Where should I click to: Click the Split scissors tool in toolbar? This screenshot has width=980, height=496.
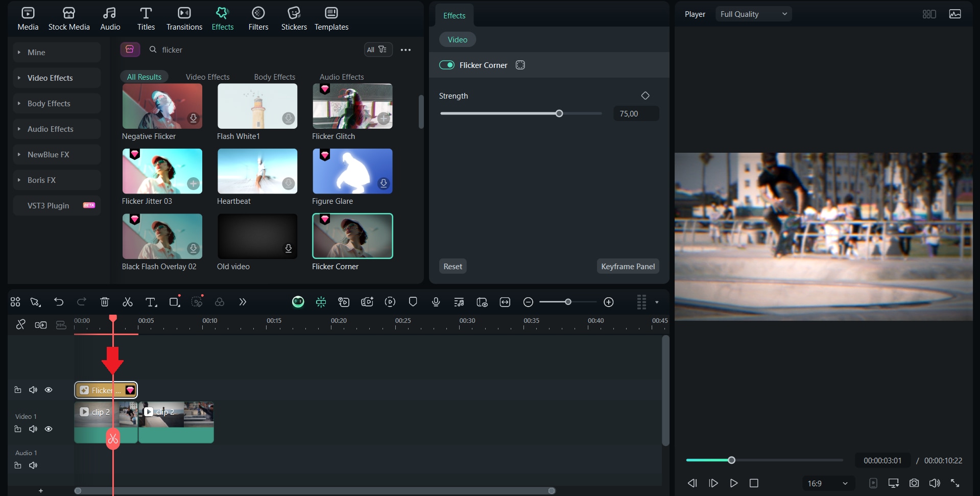pos(128,302)
